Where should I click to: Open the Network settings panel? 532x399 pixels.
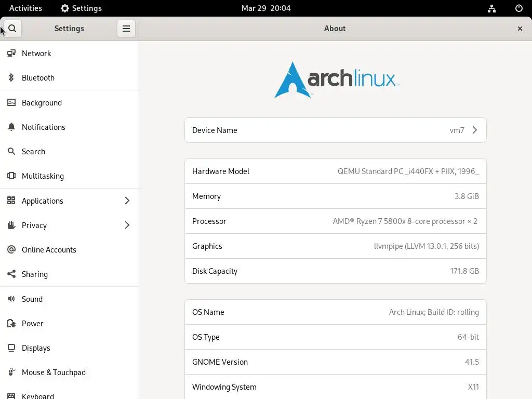(70, 54)
